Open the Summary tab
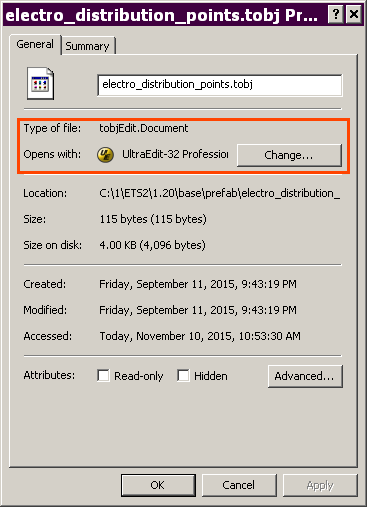The image size is (367, 507). click(x=87, y=46)
